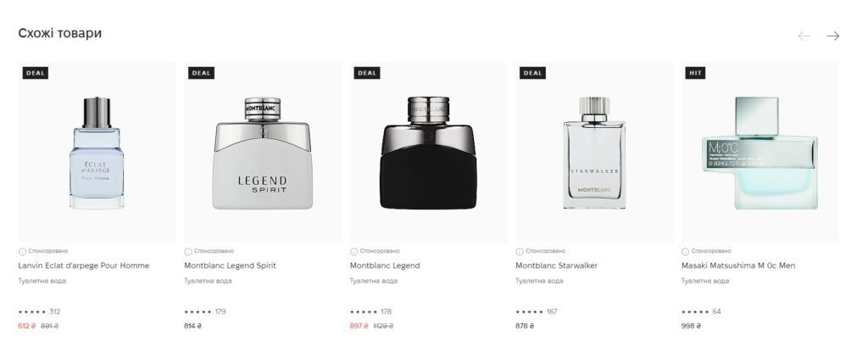Open the M;0°C bottle image

point(760,153)
